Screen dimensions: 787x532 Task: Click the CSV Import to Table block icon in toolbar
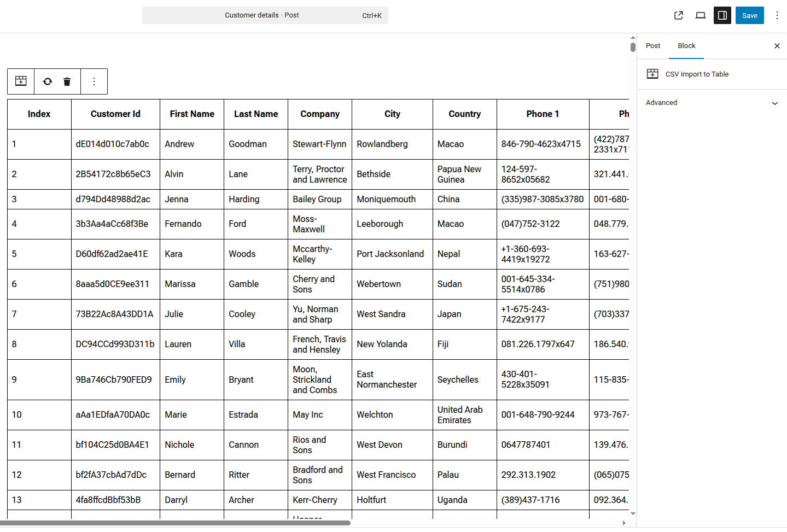[21, 81]
